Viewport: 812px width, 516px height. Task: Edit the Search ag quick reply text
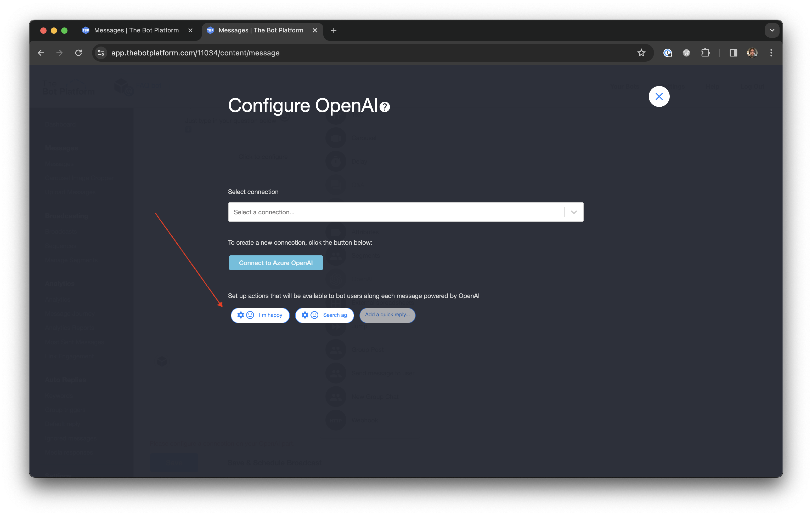335,315
